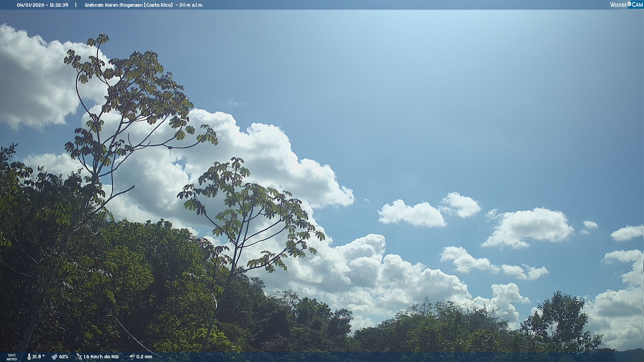Click the camera lens in WeatherCam logo

click(x=629, y=4)
